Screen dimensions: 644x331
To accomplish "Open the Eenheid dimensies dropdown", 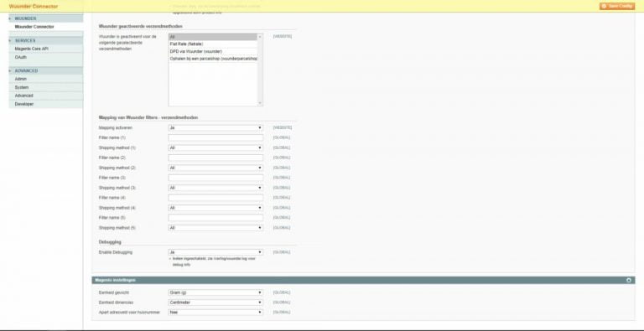I will tap(216, 303).
